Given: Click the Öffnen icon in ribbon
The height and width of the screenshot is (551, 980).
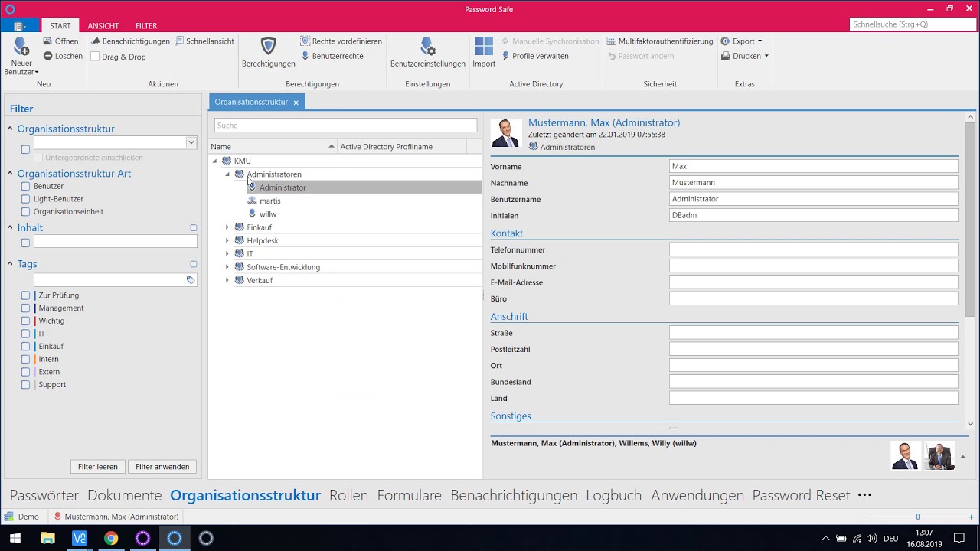Looking at the screenshot, I should [x=47, y=41].
